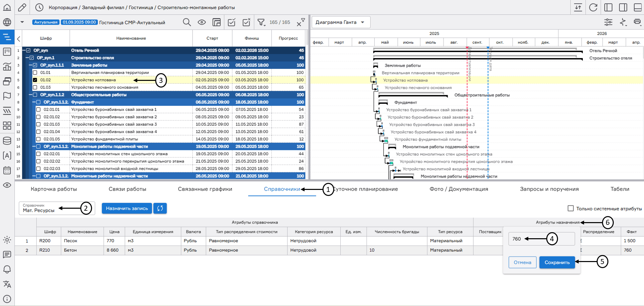Click the Сохранить button
The width and height of the screenshot is (644, 306).
557,262
